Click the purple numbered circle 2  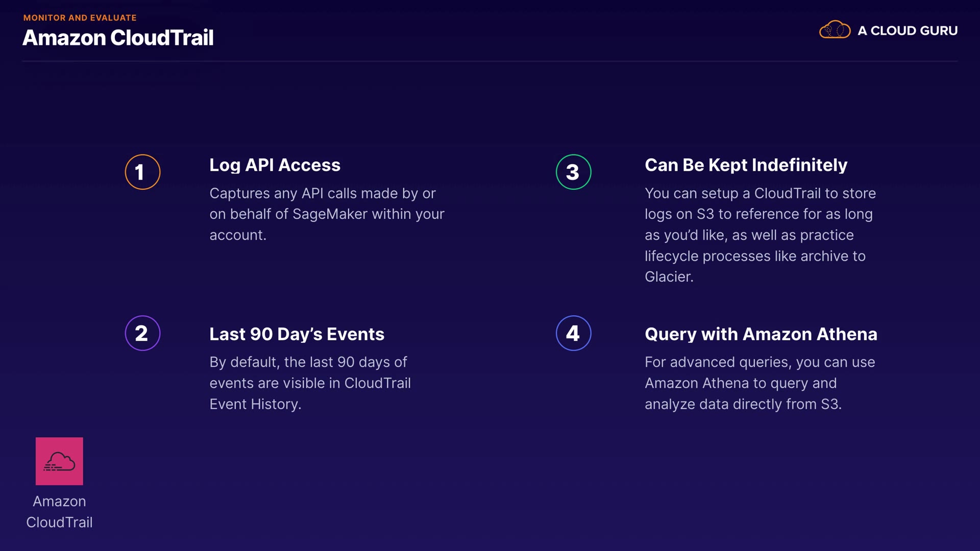pyautogui.click(x=142, y=333)
